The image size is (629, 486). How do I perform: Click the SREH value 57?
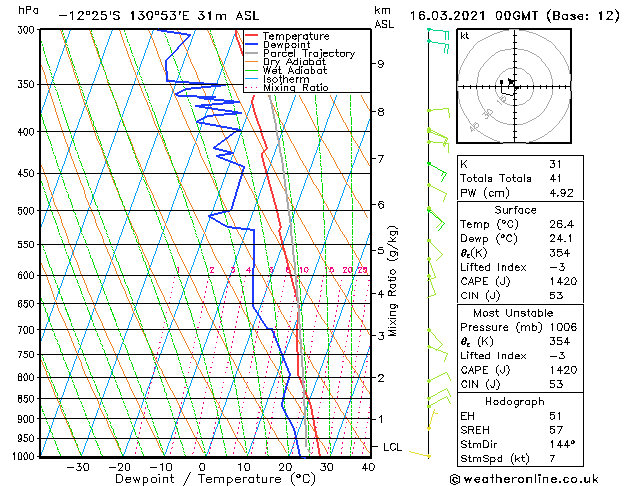(x=556, y=430)
